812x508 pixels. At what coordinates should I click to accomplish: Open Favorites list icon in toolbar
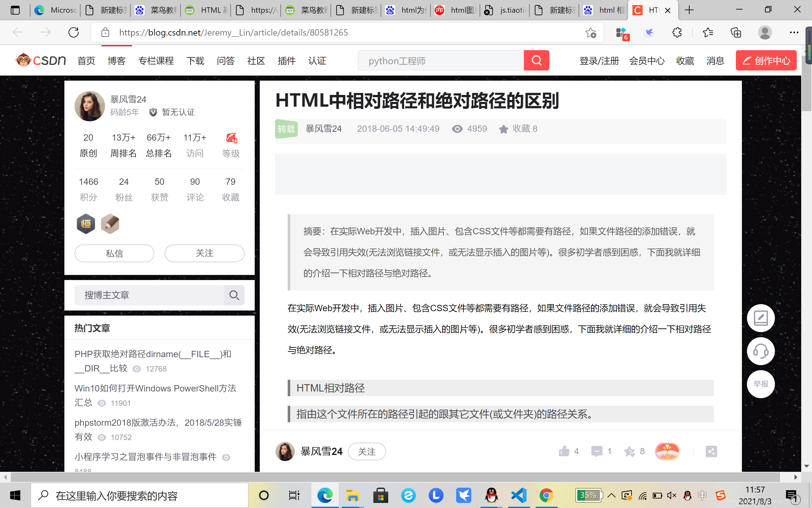pyautogui.click(x=708, y=33)
